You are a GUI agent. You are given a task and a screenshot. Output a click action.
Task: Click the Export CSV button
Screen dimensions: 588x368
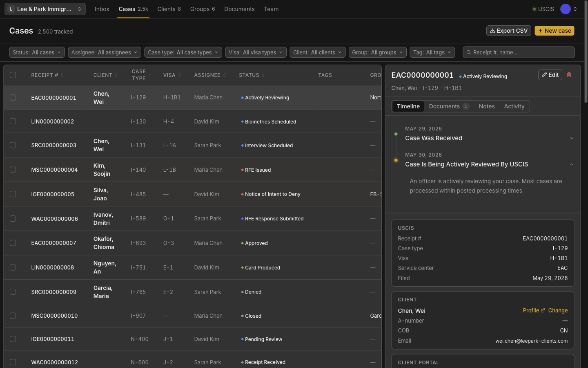pyautogui.click(x=508, y=31)
